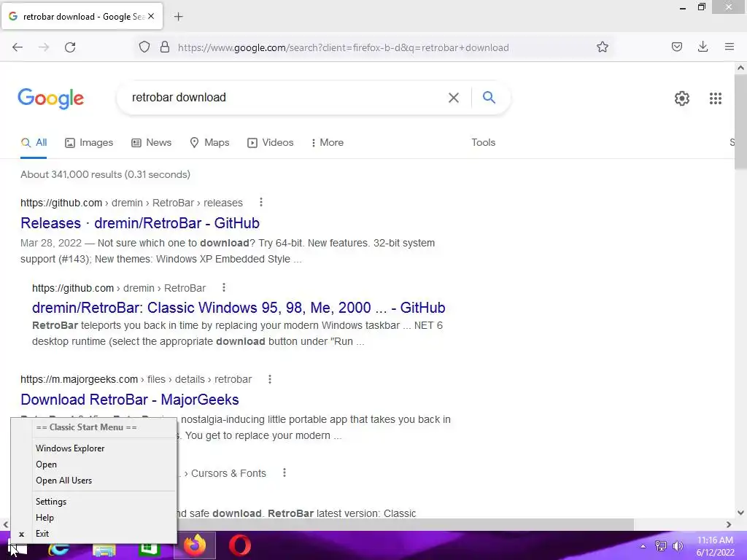
Task: Launch Opera from the taskbar
Action: 239,545
